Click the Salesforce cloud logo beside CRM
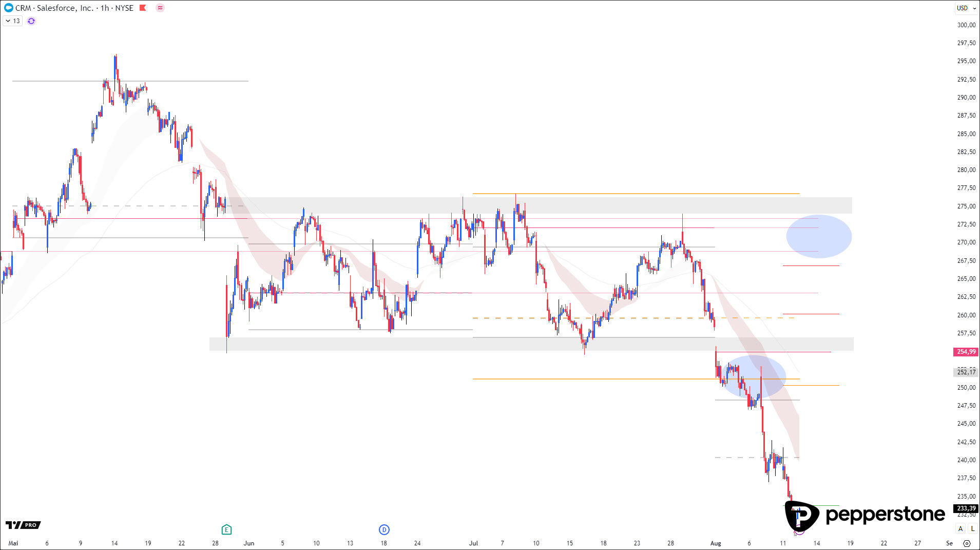 point(8,8)
